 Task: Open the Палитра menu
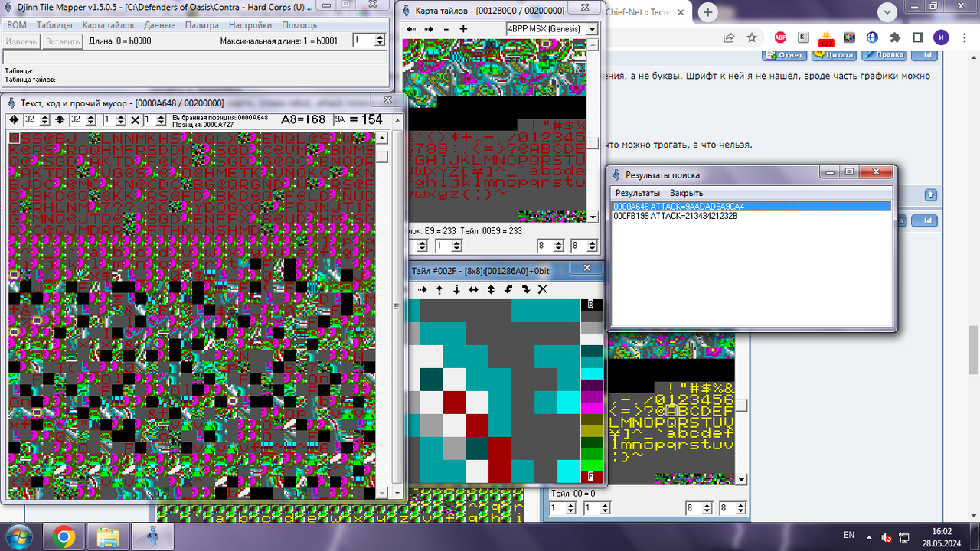click(x=202, y=25)
